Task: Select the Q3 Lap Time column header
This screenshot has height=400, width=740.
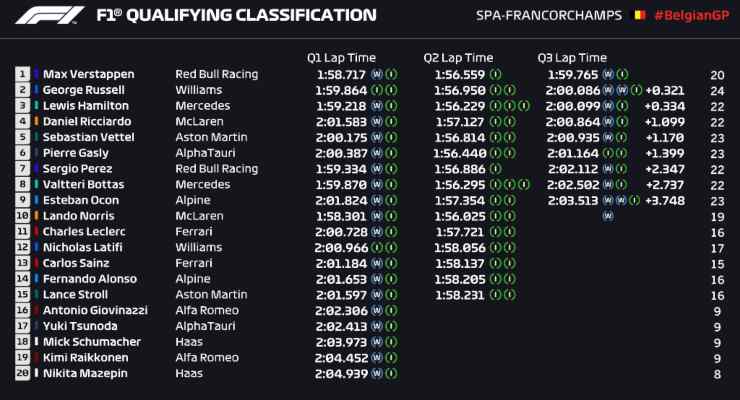Action: [x=572, y=58]
